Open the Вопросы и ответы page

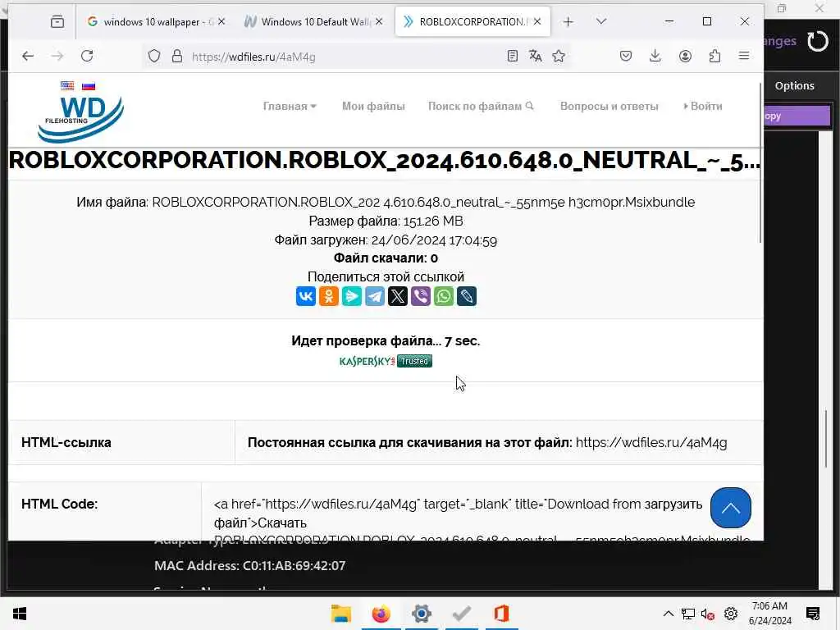[x=609, y=106]
